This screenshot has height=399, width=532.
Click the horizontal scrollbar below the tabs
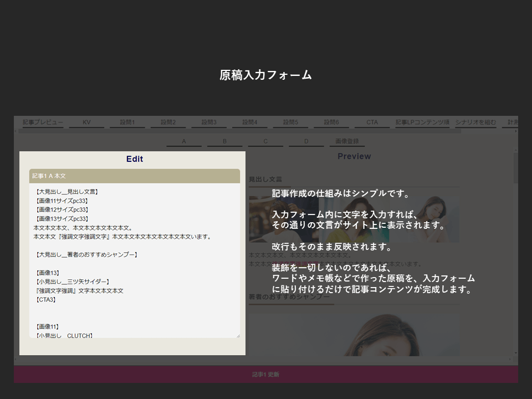tap(238, 131)
